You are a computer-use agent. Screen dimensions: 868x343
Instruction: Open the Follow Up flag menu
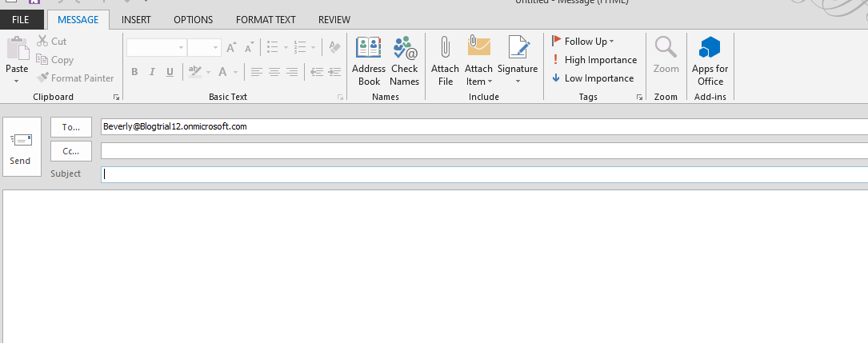583,42
